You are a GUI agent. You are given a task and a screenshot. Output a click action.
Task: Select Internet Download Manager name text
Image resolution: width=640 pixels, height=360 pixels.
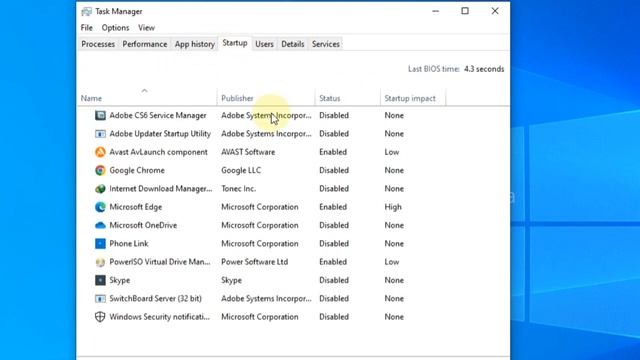[x=161, y=189]
